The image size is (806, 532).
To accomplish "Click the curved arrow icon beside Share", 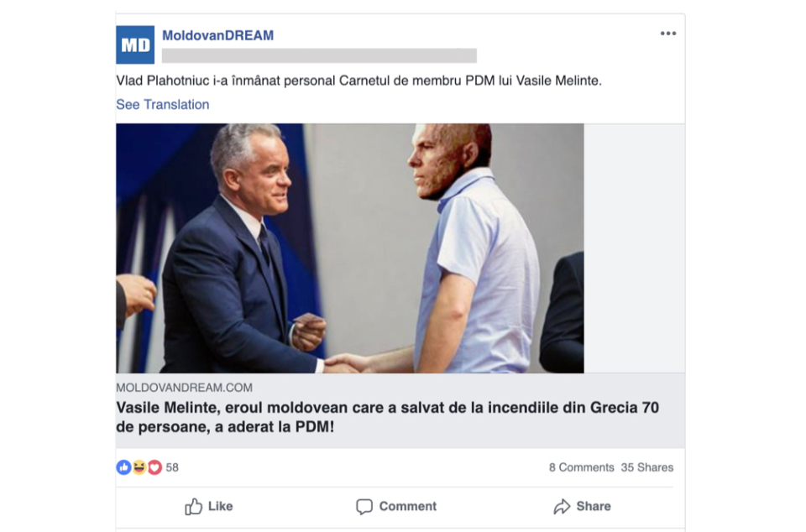I will click(x=562, y=506).
